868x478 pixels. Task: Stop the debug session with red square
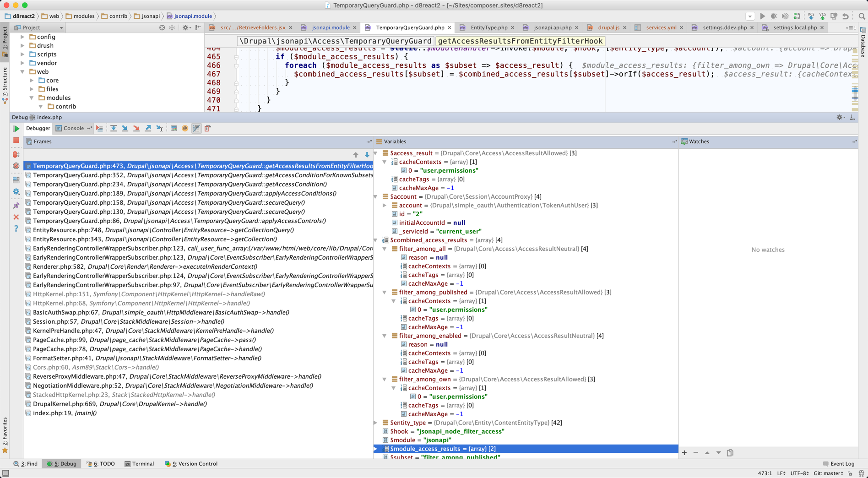[x=16, y=141]
